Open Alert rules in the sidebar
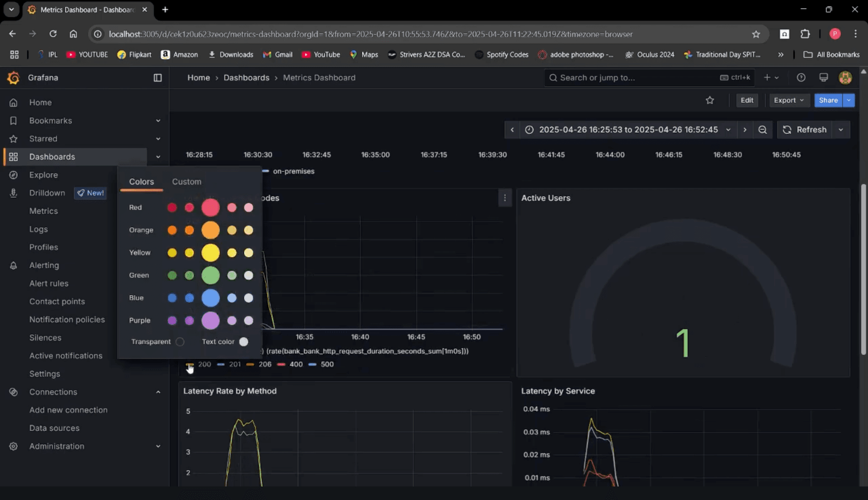 pyautogui.click(x=49, y=283)
